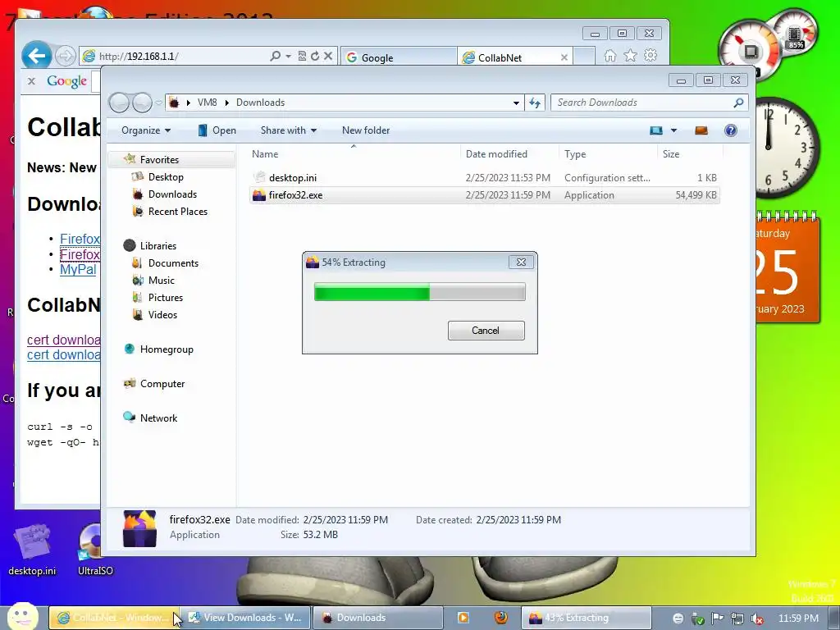Expand the recent pages dropdown arrow

pyautogui.click(x=158, y=103)
